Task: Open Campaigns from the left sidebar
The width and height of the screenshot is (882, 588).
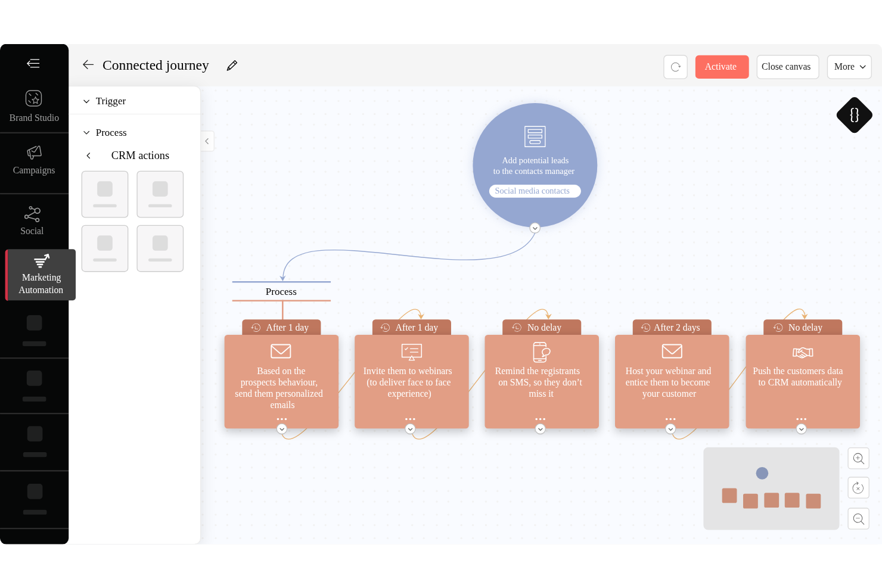Action: tap(34, 153)
